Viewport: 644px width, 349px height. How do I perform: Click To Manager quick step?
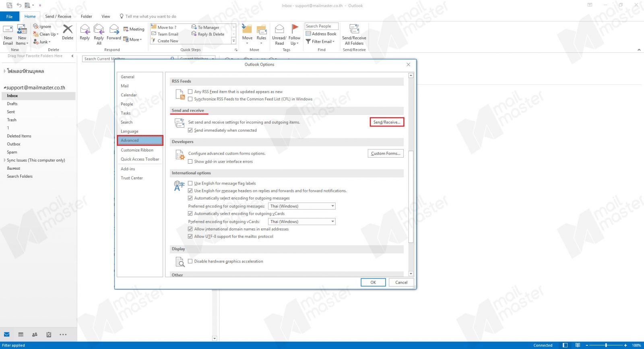click(x=205, y=27)
